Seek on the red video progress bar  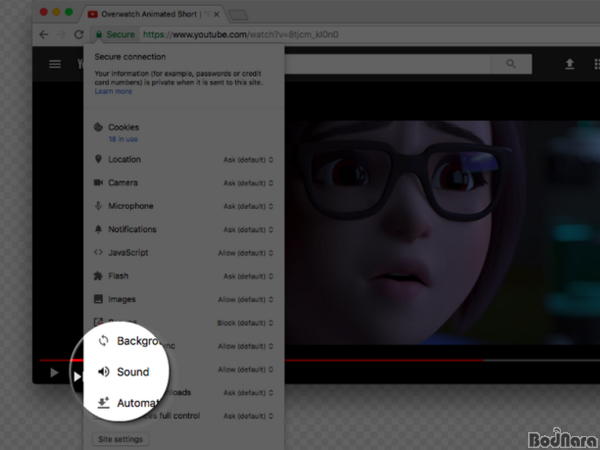click(x=320, y=360)
